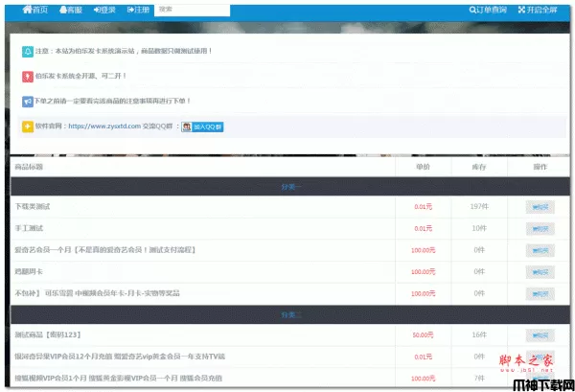This screenshot has width=575, height=392.
Task: Select the 分类一 category bar
Action: point(290,187)
